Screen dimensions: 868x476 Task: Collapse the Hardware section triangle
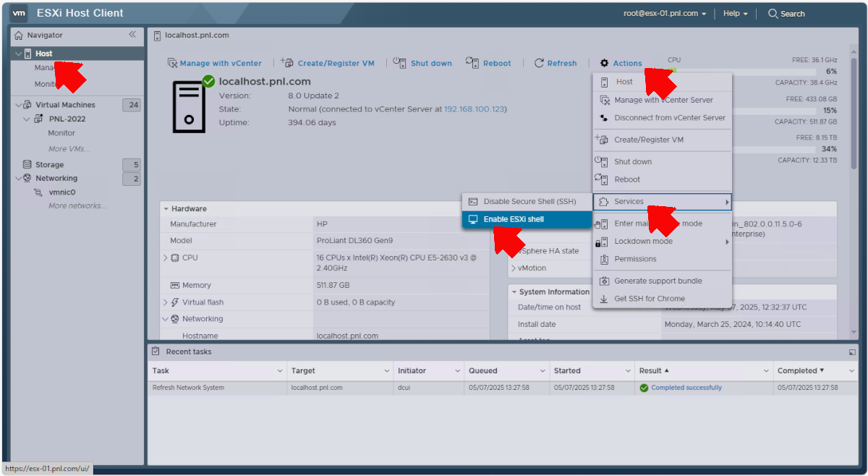166,209
